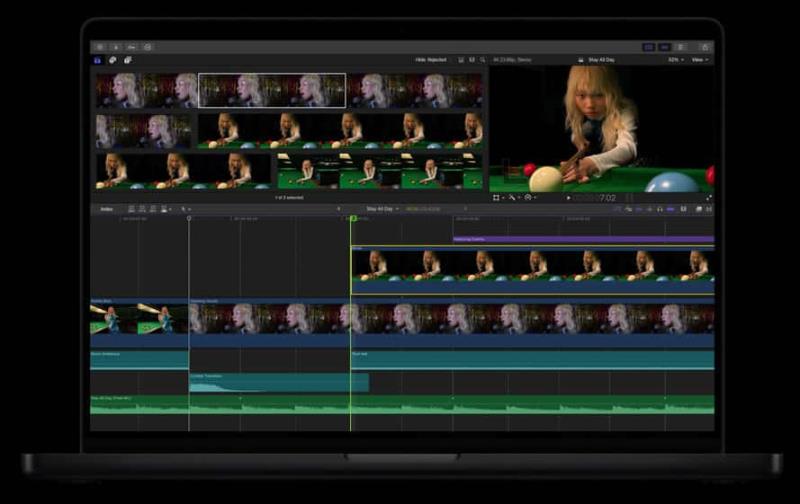Select the green music waveform track
Image resolution: width=800 pixels, height=504 pixels.
402,404
